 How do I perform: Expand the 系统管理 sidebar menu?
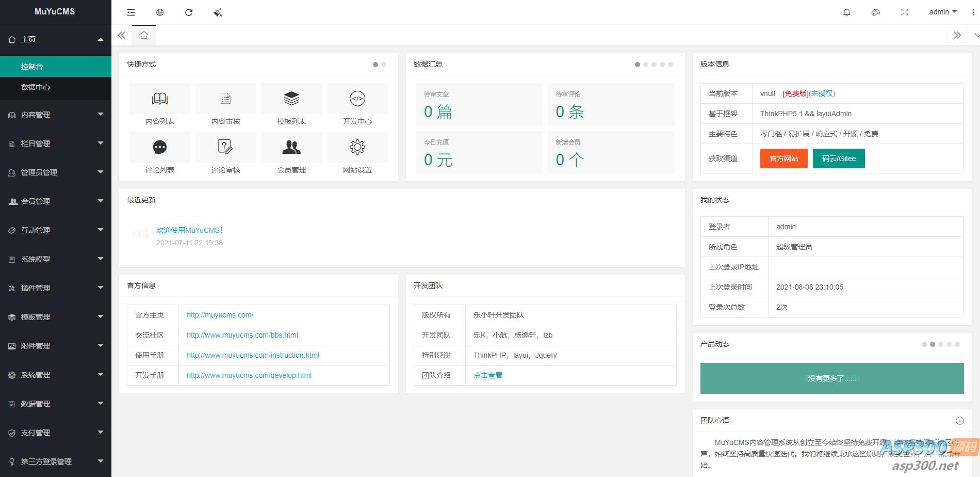point(56,375)
